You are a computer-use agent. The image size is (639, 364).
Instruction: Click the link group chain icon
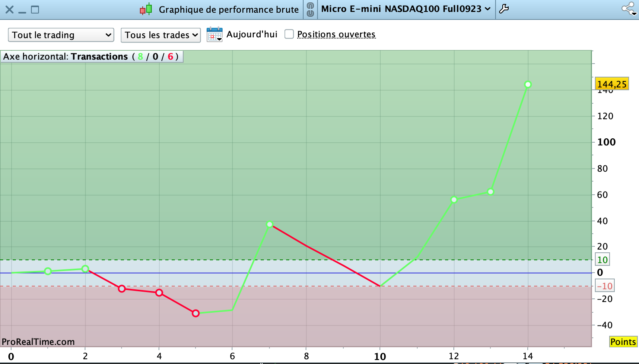coord(310,9)
